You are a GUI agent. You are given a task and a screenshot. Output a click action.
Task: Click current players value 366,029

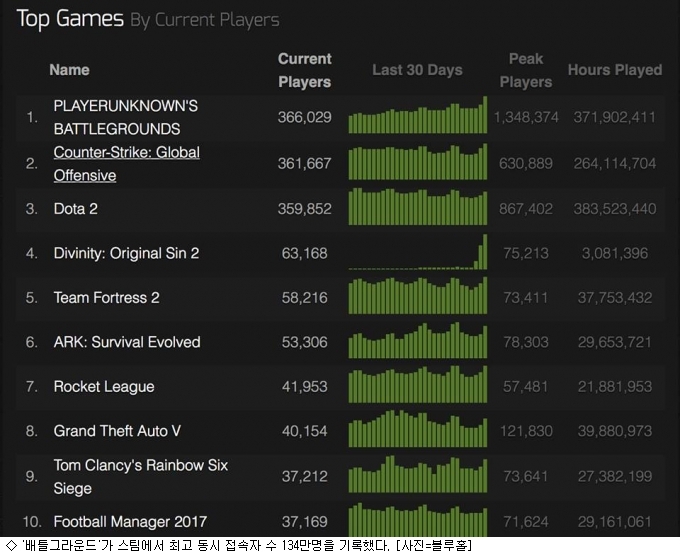[x=304, y=117]
